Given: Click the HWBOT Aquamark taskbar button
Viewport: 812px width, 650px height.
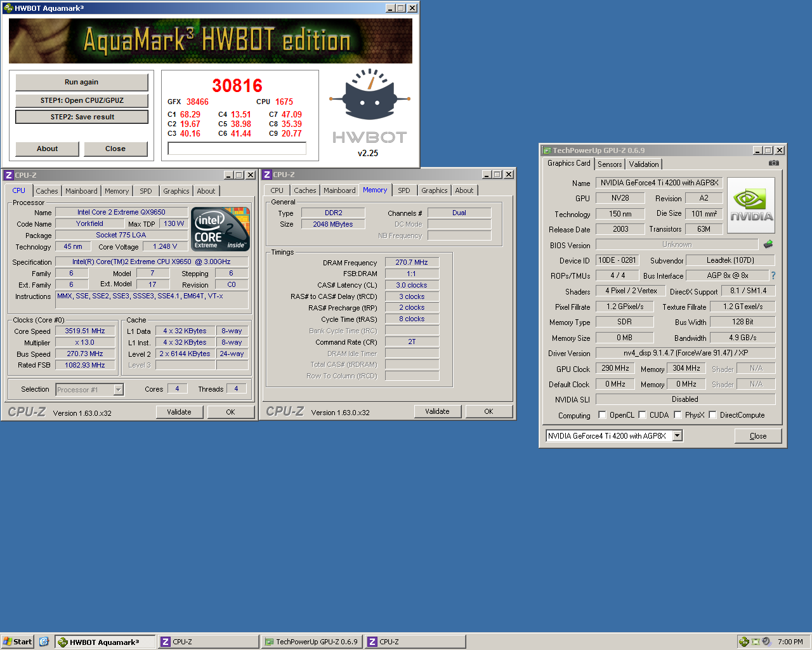Looking at the screenshot, I should pyautogui.click(x=105, y=642).
